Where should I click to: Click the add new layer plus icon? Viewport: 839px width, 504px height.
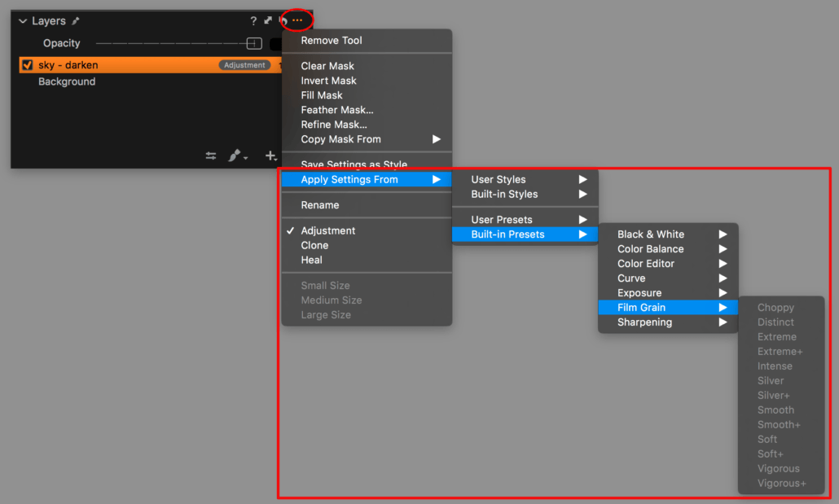[270, 156]
